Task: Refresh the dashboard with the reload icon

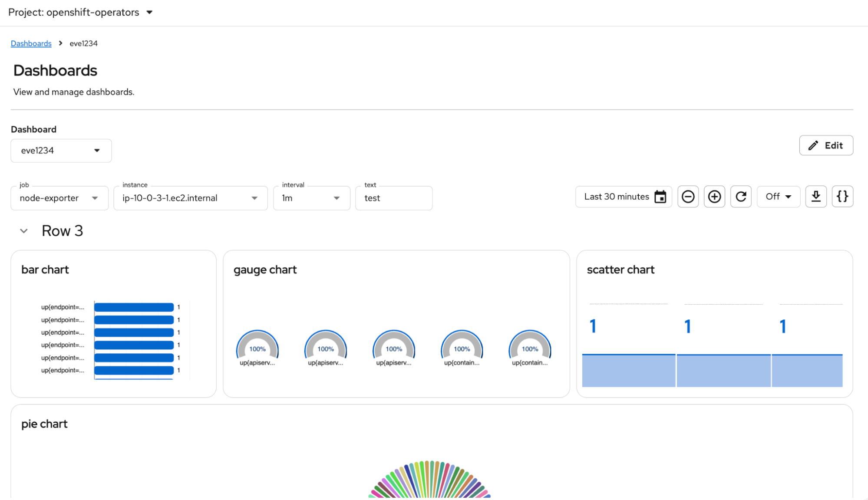Action: click(741, 197)
